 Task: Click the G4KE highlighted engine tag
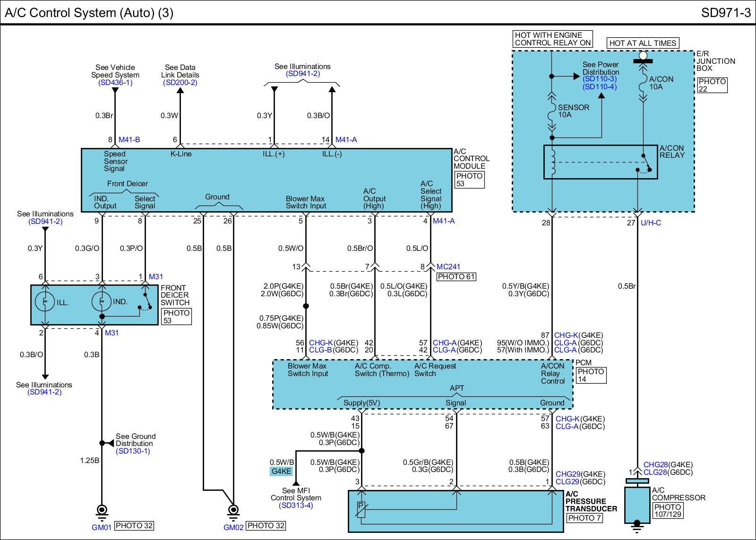[x=281, y=471]
